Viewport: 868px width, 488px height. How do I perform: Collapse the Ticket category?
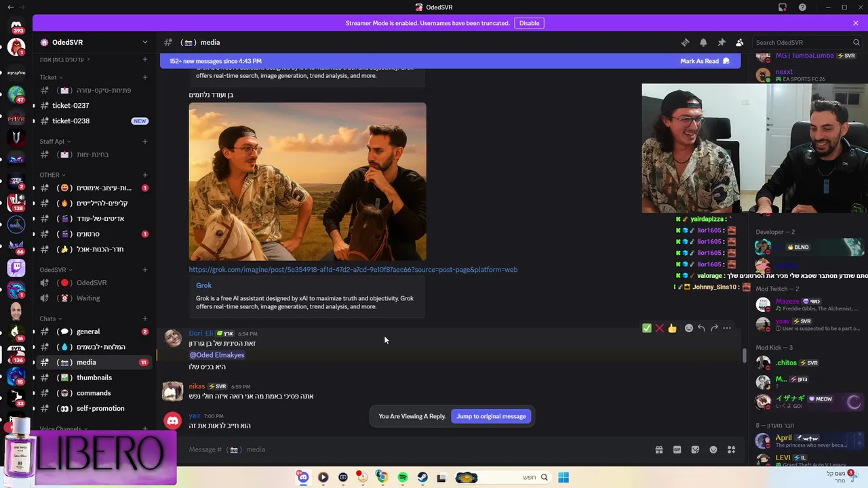(x=50, y=77)
